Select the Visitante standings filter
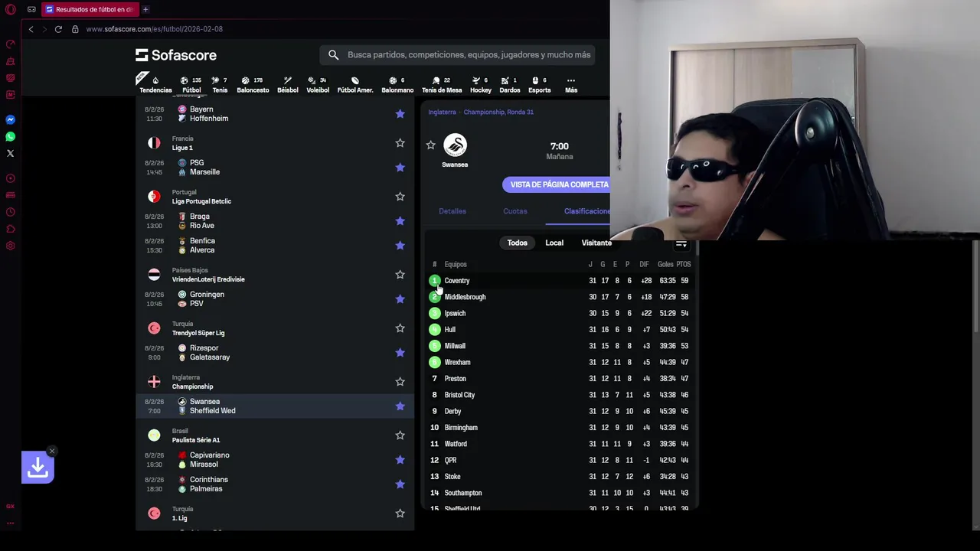 (x=596, y=243)
